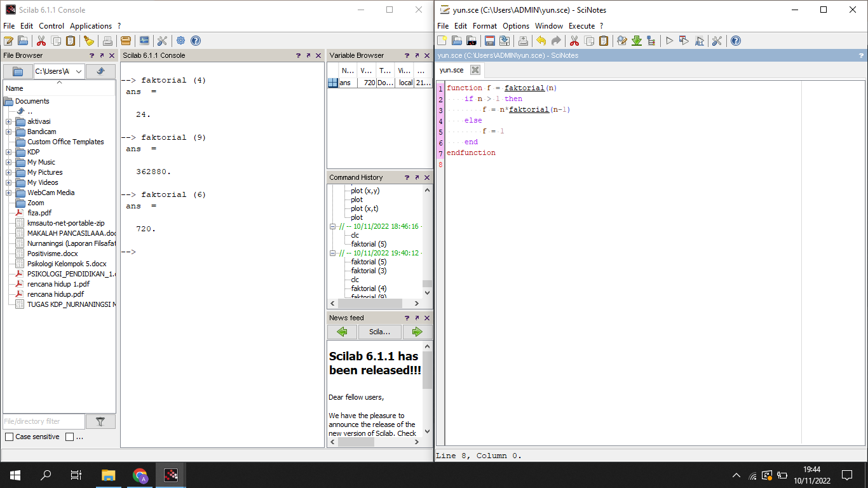Execute script with the play icon

(x=669, y=41)
